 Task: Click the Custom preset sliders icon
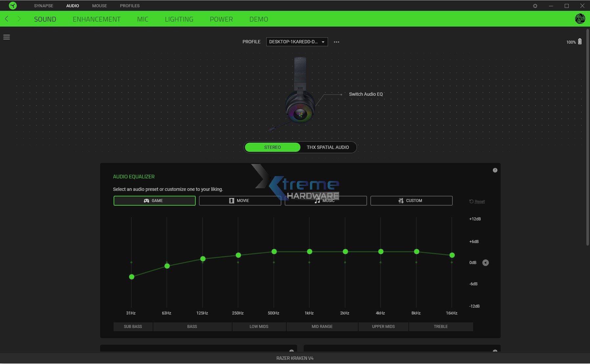(401, 200)
